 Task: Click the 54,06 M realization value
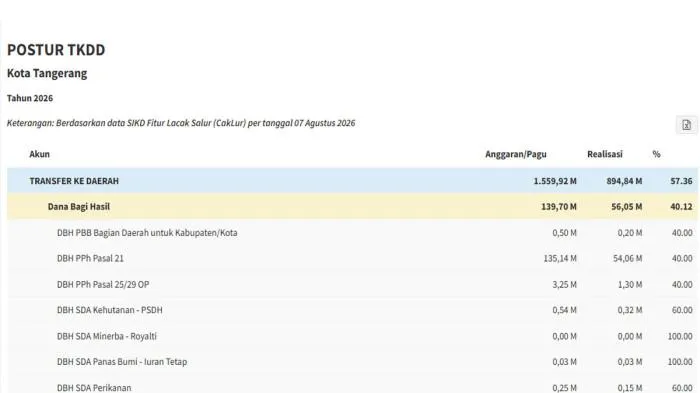pos(627,259)
